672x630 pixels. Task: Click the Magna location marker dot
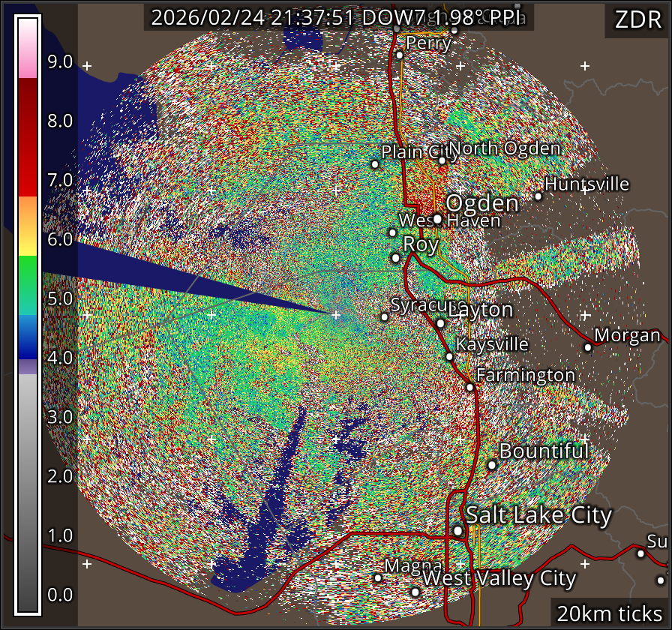378,577
